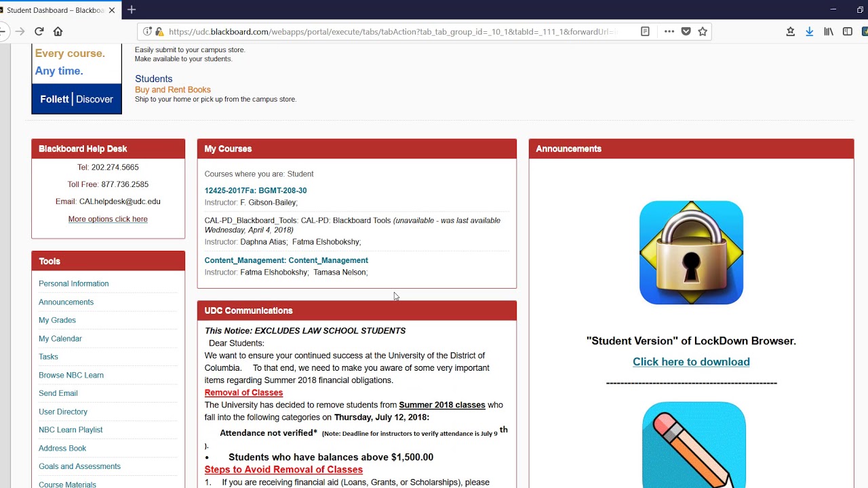Open the Course Materials tool
Image resolution: width=868 pixels, height=488 pixels.
[x=67, y=484]
